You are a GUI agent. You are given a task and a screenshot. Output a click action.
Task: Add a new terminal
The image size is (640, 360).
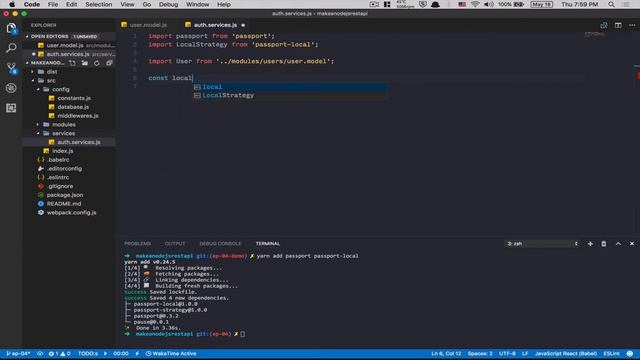[x=590, y=244]
